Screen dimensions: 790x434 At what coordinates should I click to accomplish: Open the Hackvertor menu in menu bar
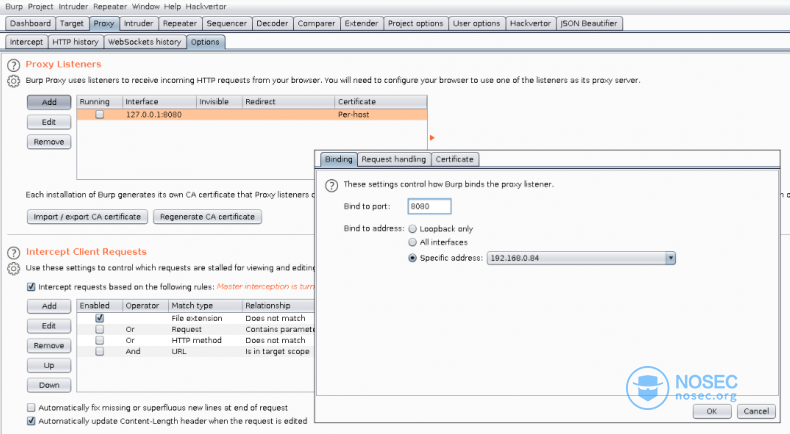click(206, 7)
